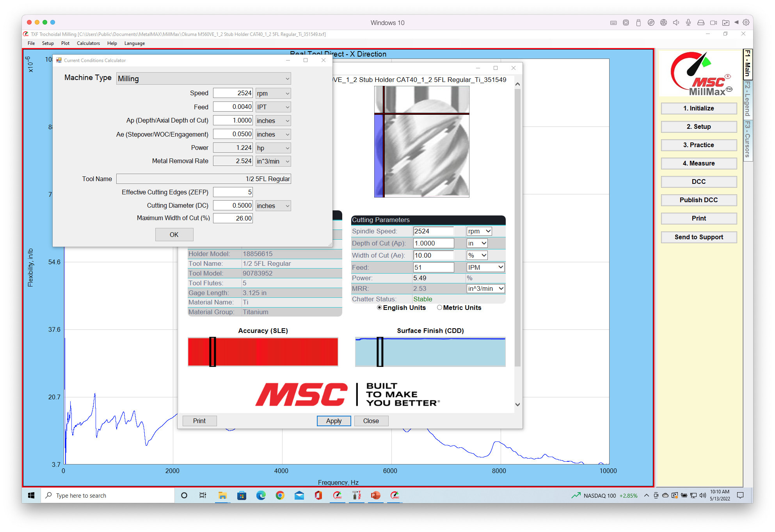
Task: Click the Effective Cutting Edges (ZEFP) field
Action: pos(233,192)
